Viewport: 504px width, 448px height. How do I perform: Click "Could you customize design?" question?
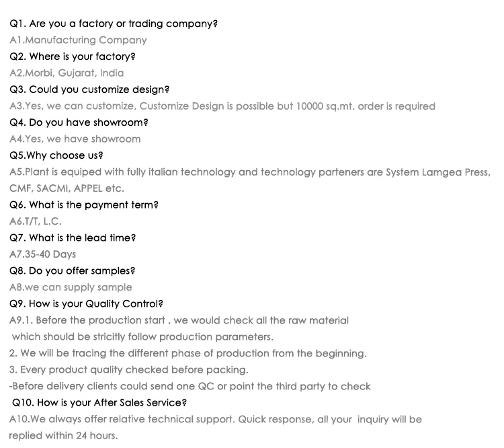pos(89,89)
